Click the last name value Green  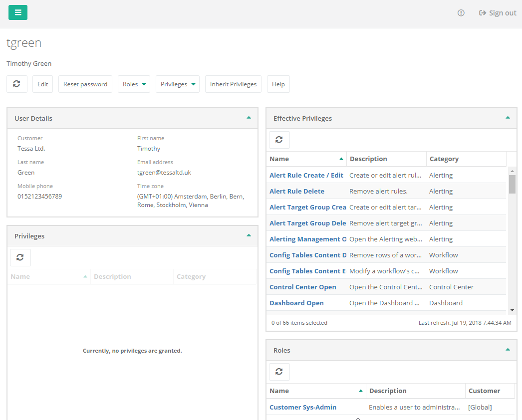click(x=26, y=173)
